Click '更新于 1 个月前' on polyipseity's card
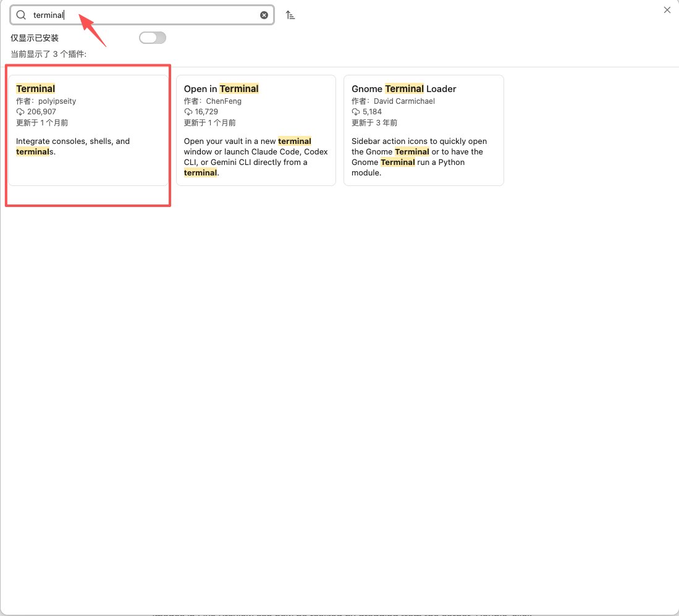 pos(42,122)
